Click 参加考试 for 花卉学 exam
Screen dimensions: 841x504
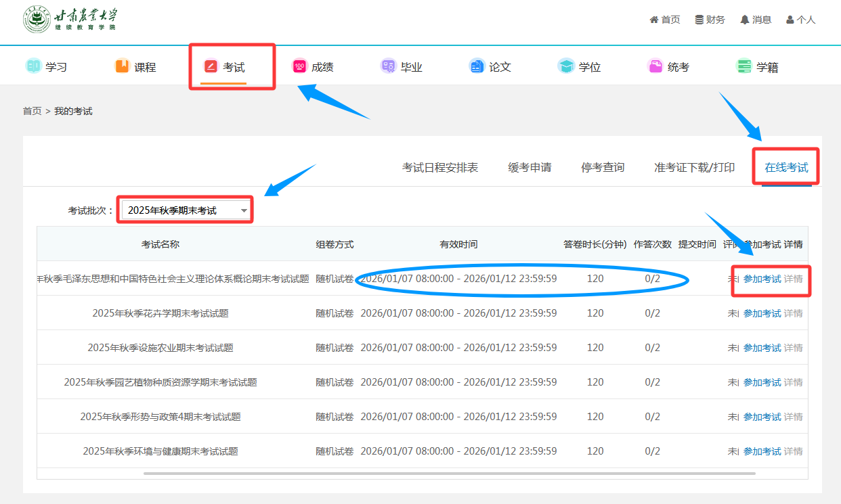click(762, 313)
